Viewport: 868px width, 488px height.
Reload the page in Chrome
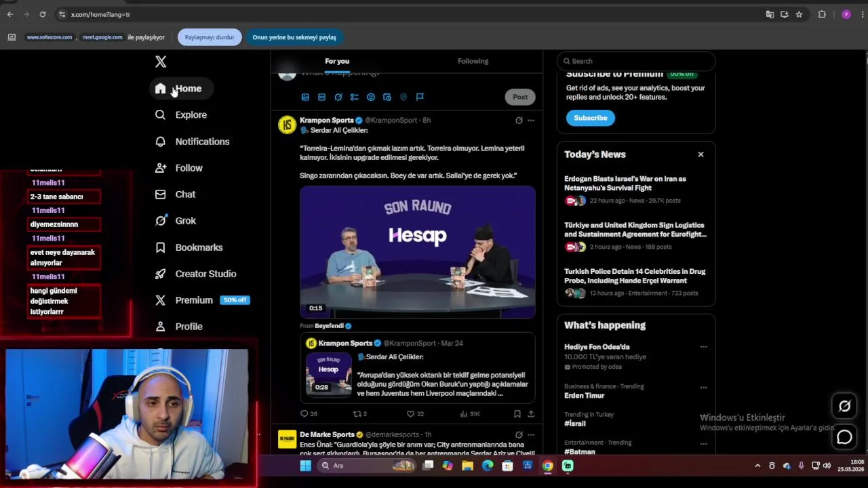coord(43,14)
